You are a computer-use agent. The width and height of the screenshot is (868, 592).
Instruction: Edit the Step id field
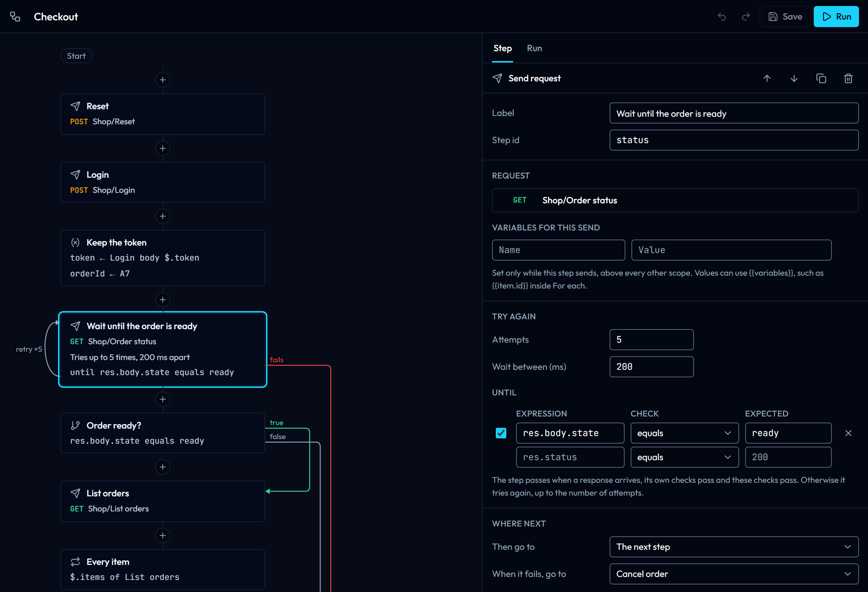point(734,140)
